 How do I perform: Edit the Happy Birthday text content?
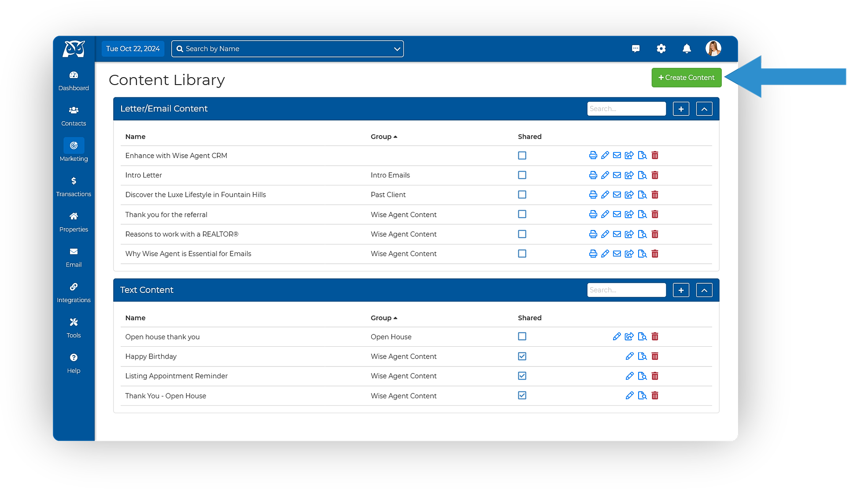tap(630, 356)
